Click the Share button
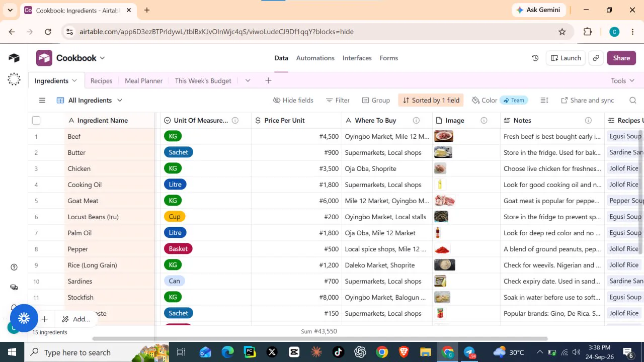Image resolution: width=644 pixels, height=362 pixels. click(621, 58)
